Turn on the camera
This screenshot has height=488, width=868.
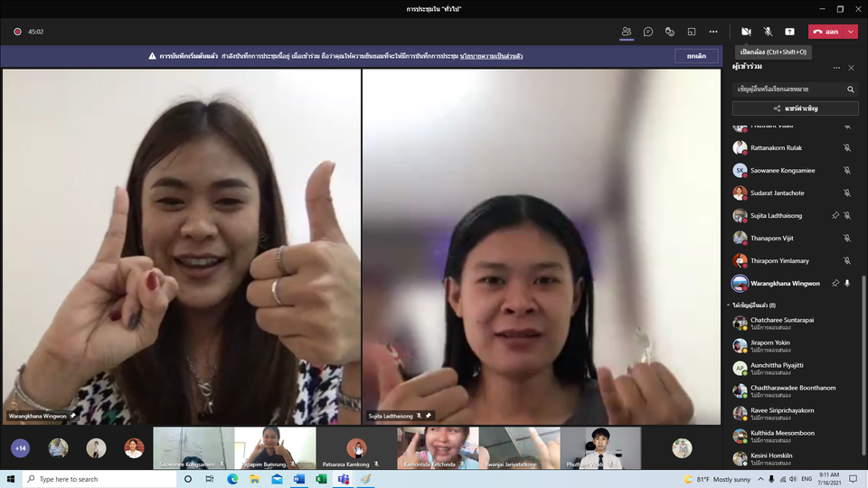(746, 32)
